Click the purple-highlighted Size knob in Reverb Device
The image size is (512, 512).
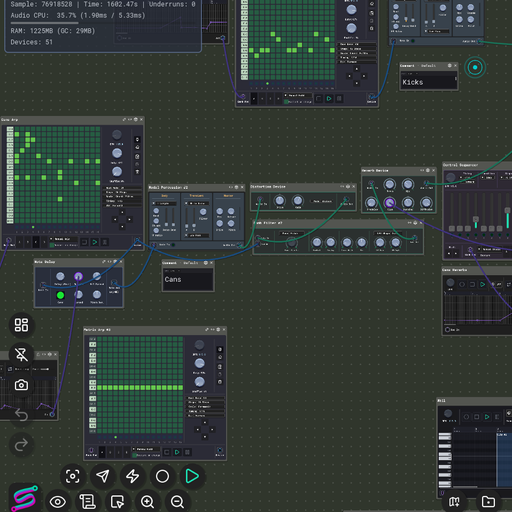coord(390,202)
